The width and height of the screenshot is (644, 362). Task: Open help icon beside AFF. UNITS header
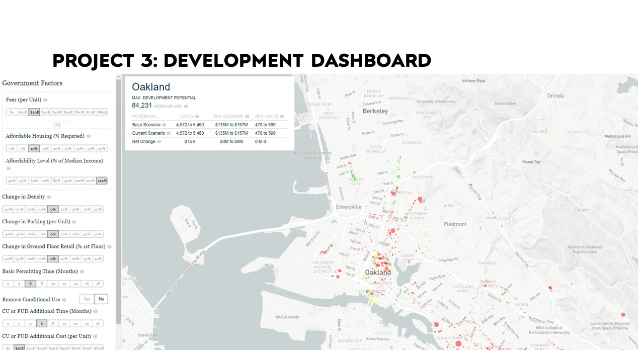(282, 116)
